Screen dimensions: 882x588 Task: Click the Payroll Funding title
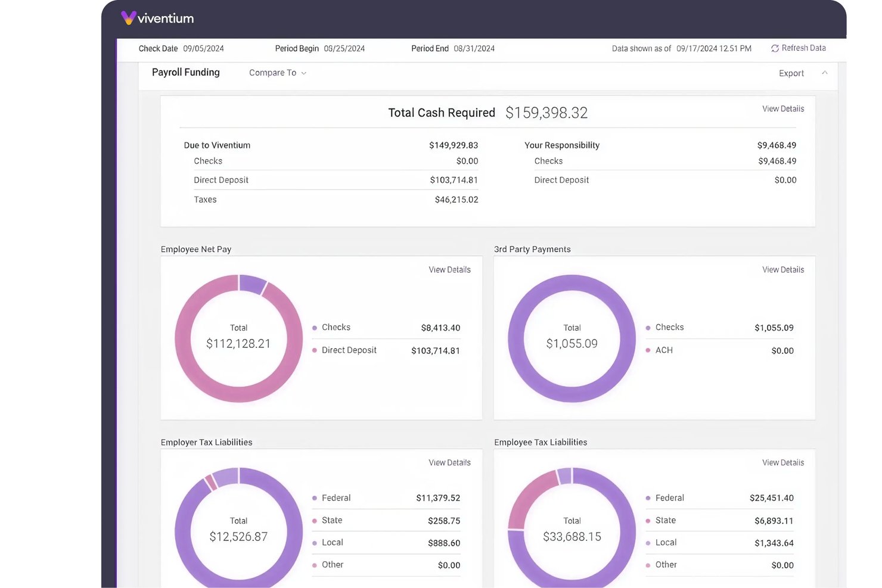186,72
